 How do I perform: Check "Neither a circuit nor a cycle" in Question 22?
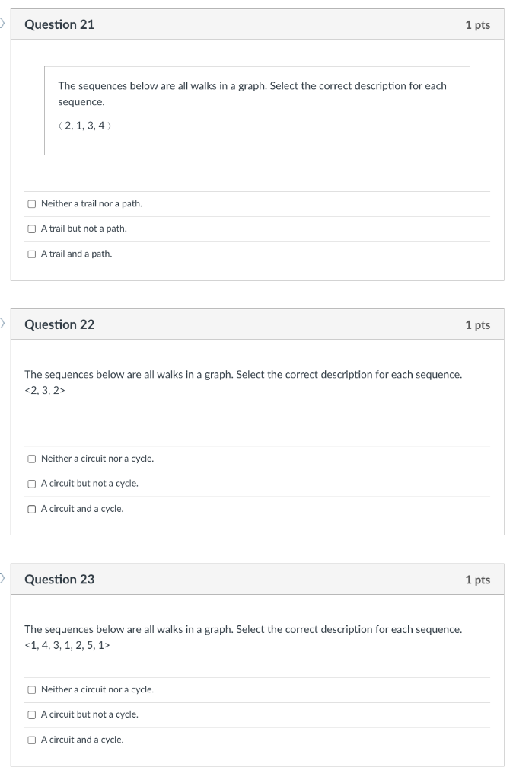click(30, 458)
